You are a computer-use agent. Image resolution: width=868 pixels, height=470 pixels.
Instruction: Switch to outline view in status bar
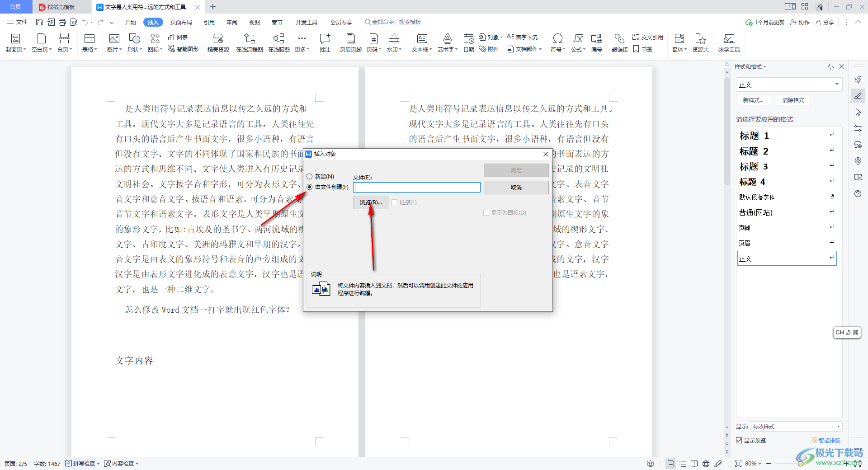pyautogui.click(x=683, y=464)
